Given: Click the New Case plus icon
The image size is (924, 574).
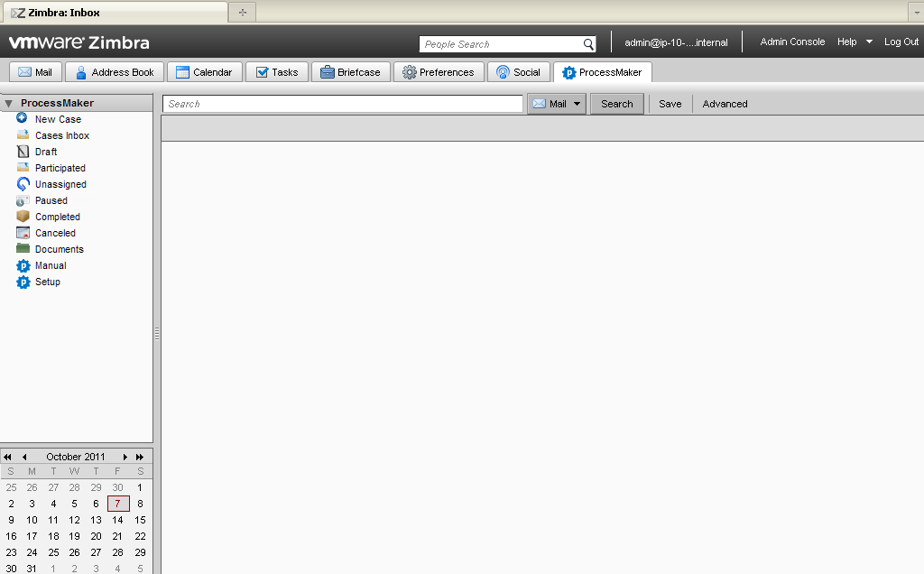Looking at the screenshot, I should click(x=23, y=119).
